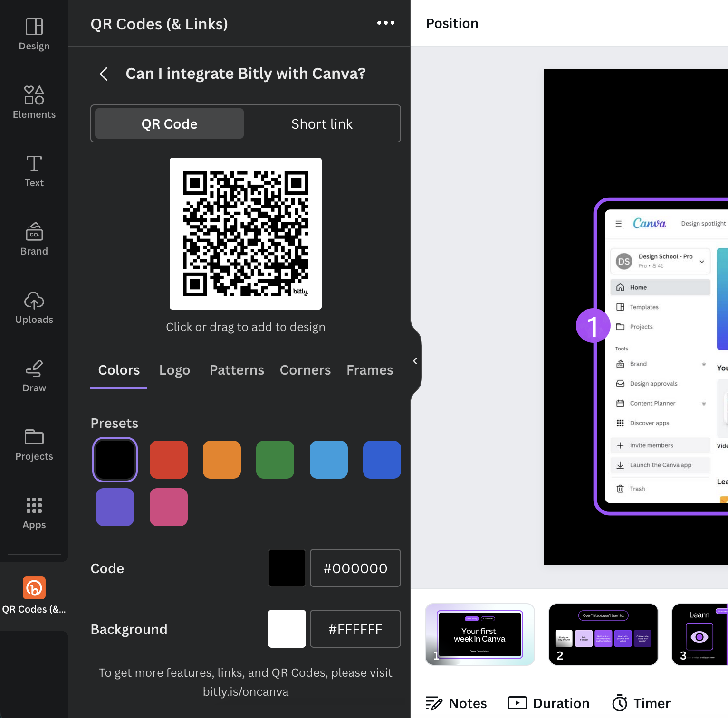Edit the Code hex value #000000
Viewport: 728px width, 718px height.
tap(355, 568)
